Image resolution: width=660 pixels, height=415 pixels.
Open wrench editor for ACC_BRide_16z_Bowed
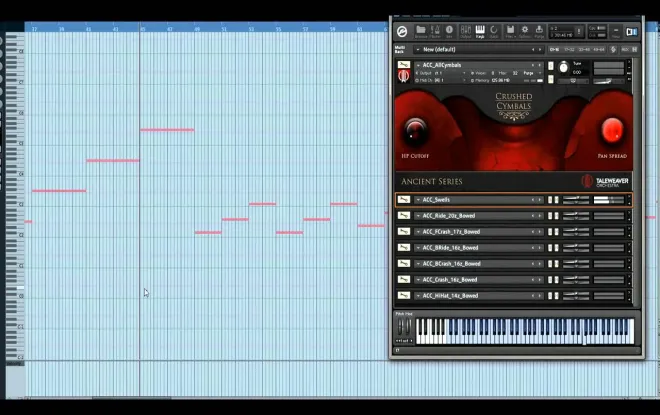coord(404,247)
